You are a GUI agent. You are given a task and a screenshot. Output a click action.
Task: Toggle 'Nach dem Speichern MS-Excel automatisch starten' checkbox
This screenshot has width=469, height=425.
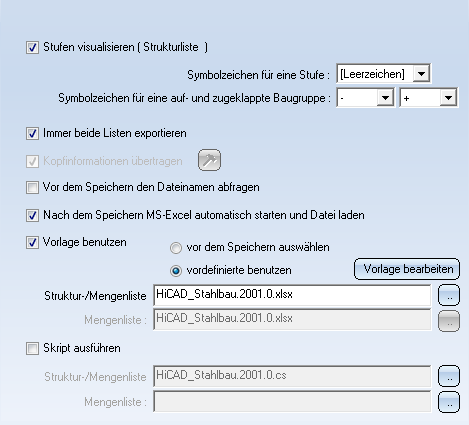coord(32,215)
